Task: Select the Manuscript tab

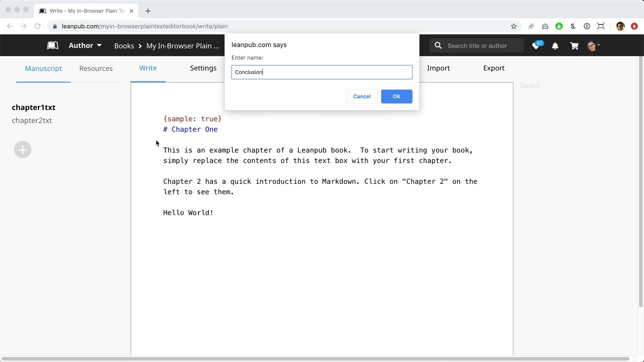Action: (x=43, y=69)
